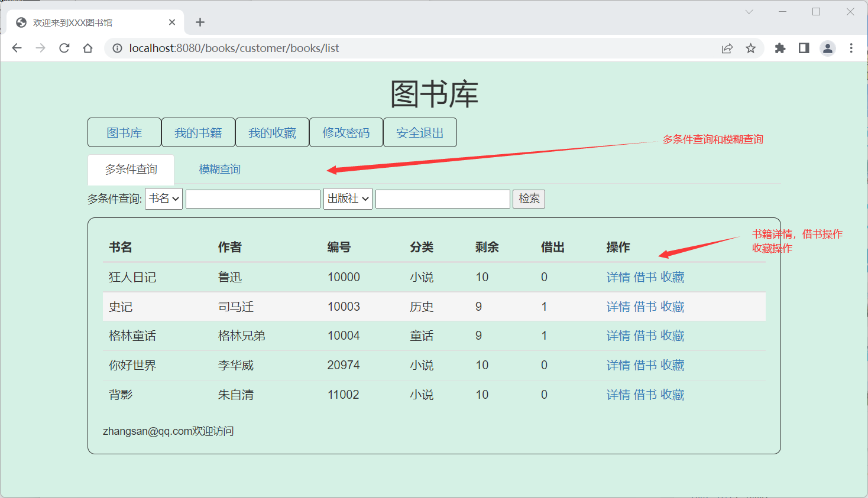The image size is (868, 498).
Task: Click the 作者 column header
Action: click(x=230, y=247)
